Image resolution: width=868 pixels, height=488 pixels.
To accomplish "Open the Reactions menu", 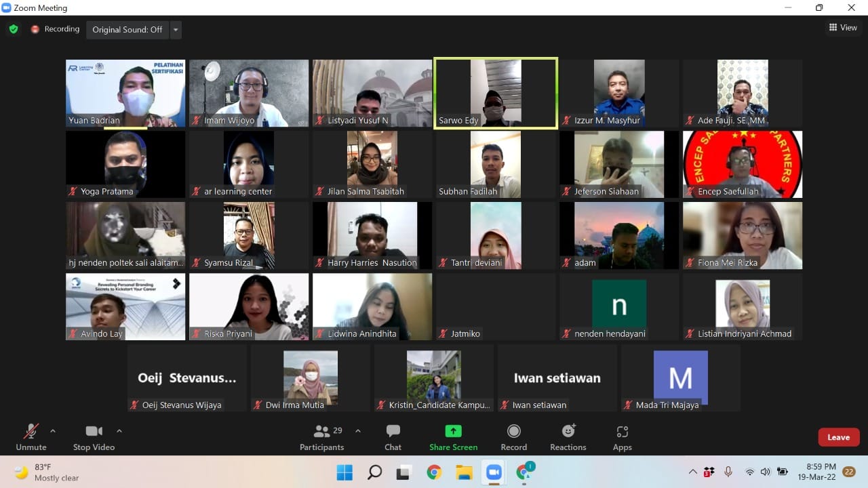I will click(568, 437).
